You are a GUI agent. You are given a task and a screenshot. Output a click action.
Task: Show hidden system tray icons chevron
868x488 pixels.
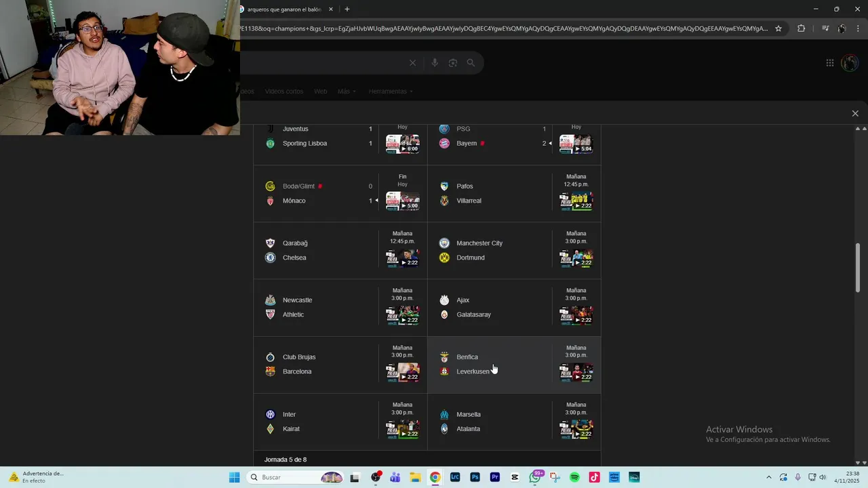pos(768,477)
